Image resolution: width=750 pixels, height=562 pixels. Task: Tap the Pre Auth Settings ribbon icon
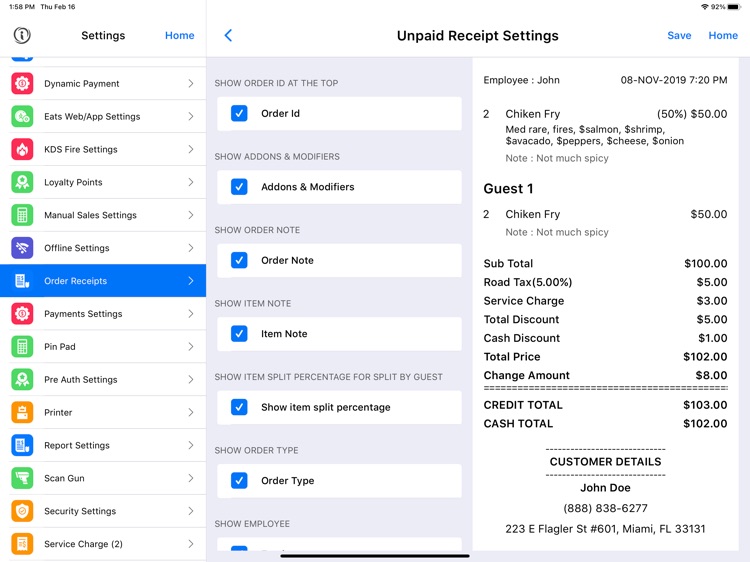coord(22,379)
